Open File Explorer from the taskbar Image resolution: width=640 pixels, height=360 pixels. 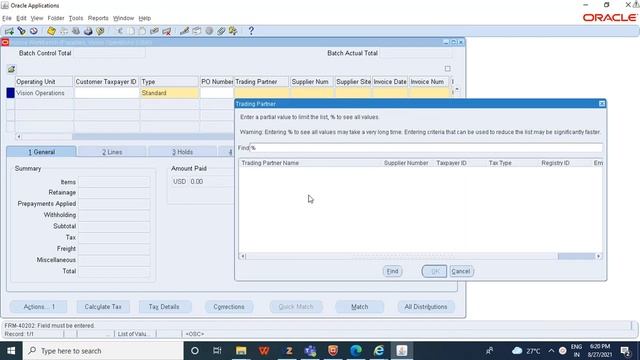point(241,351)
